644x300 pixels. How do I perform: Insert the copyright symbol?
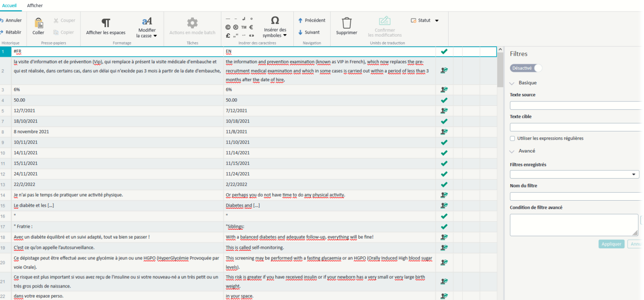[x=228, y=27]
